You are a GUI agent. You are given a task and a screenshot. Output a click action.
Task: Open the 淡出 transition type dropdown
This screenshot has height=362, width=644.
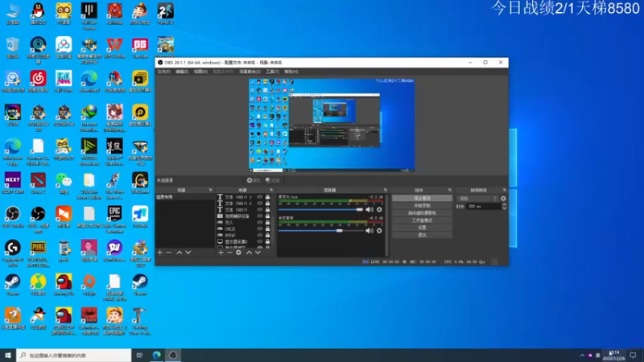pyautogui.click(x=477, y=198)
